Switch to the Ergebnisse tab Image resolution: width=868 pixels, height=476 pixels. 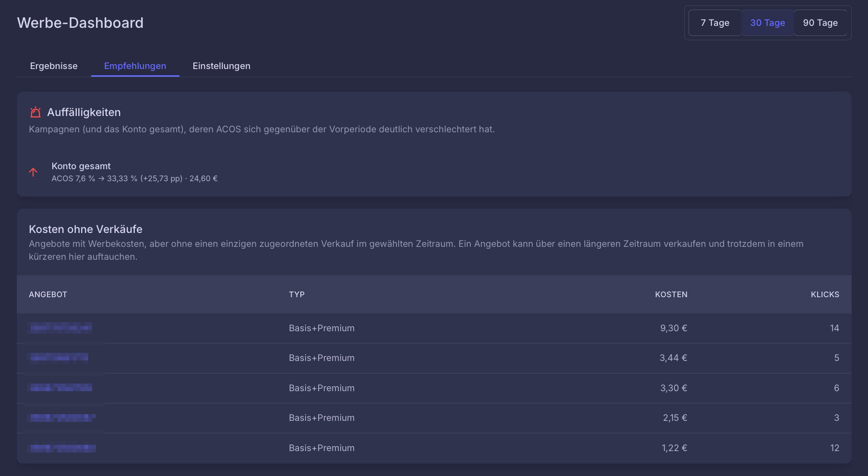[54, 66]
